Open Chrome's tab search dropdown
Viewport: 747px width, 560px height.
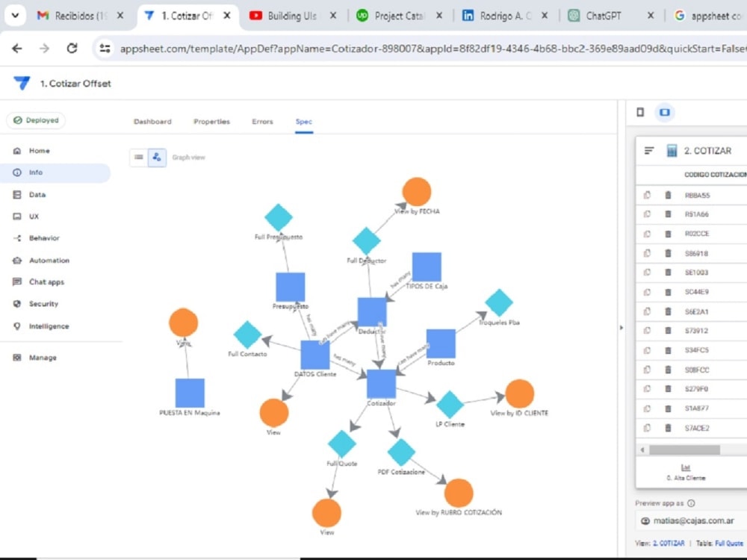pyautogui.click(x=15, y=14)
